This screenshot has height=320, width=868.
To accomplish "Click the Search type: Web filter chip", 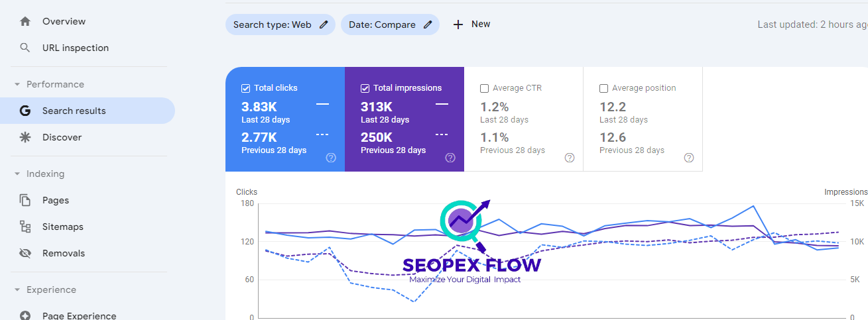I will pyautogui.click(x=280, y=25).
